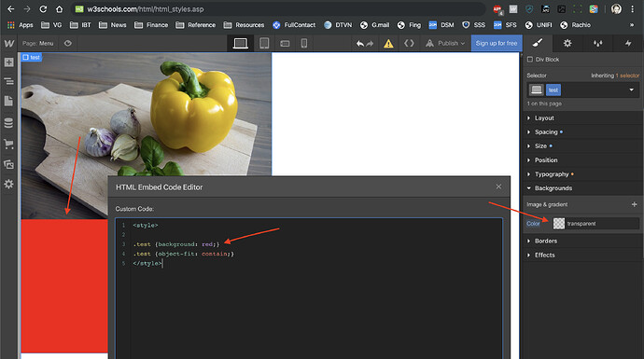Open the export code brackets icon

(409, 43)
